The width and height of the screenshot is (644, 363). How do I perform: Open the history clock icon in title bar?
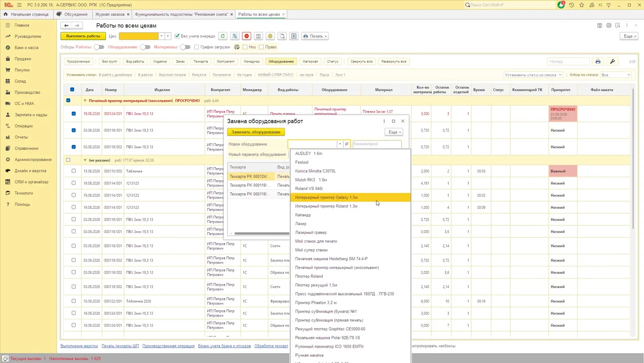(571, 5)
